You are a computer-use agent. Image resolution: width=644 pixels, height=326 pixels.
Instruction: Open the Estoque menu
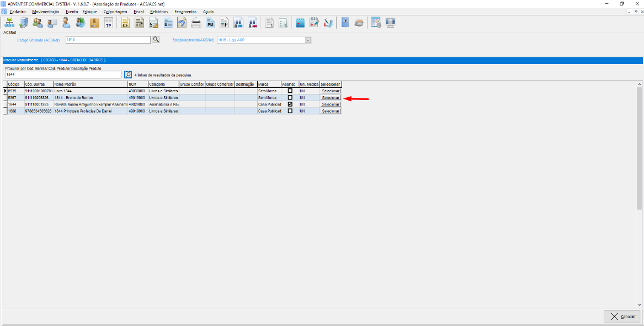click(x=89, y=12)
